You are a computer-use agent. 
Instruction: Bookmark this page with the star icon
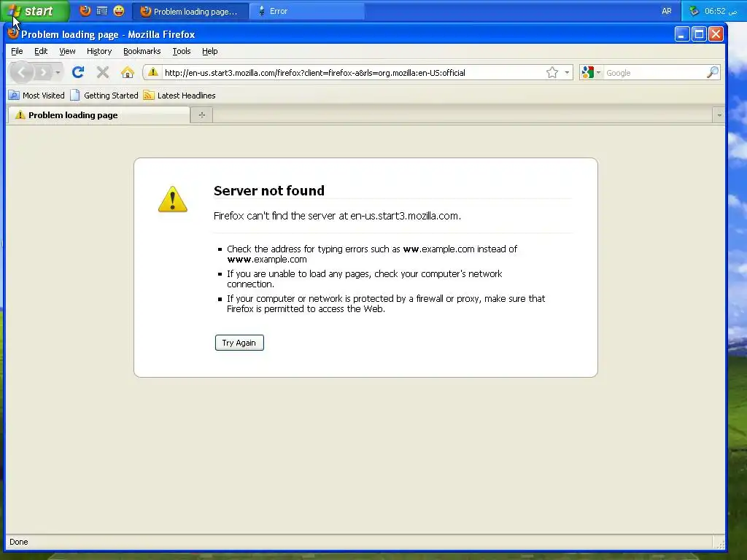tap(551, 72)
